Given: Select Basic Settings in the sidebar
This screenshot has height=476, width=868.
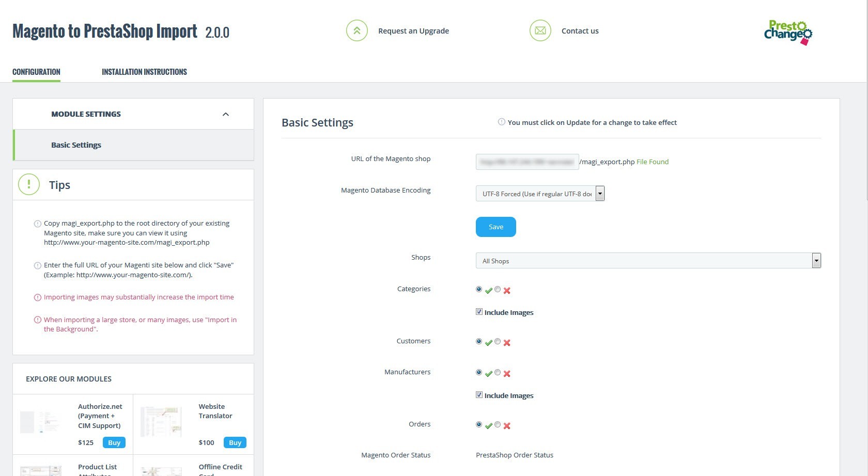Looking at the screenshot, I should click(133, 145).
